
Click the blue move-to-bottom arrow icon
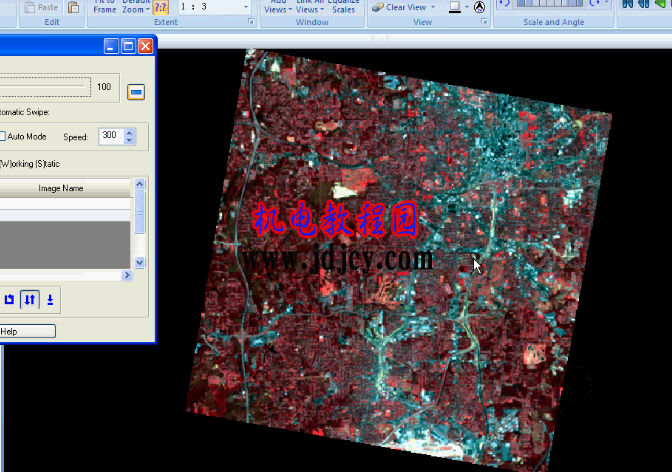(50, 300)
